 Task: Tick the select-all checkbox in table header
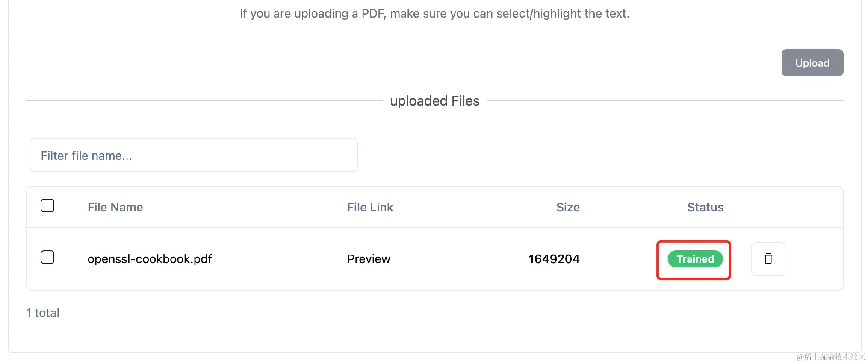pos(47,205)
